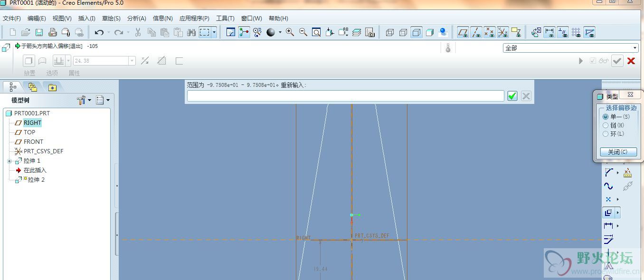This screenshot has width=644, height=280.
Task: Click the modify values sketch icon
Action: pos(608,239)
